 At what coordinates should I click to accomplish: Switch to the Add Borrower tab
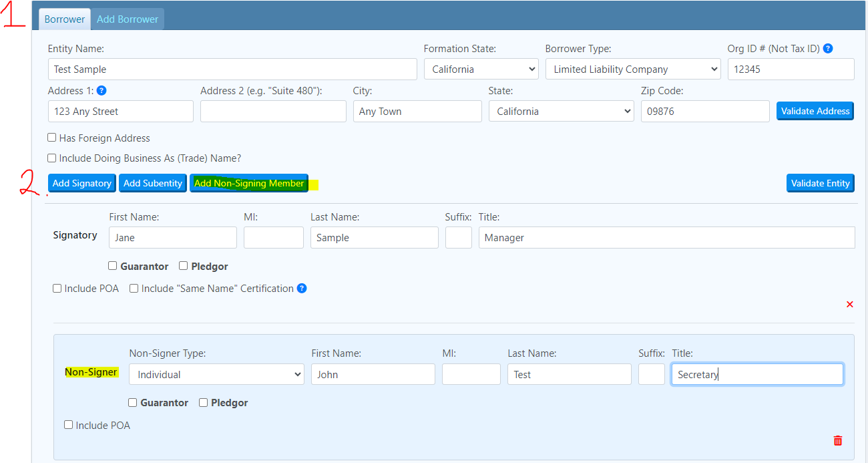pos(128,19)
